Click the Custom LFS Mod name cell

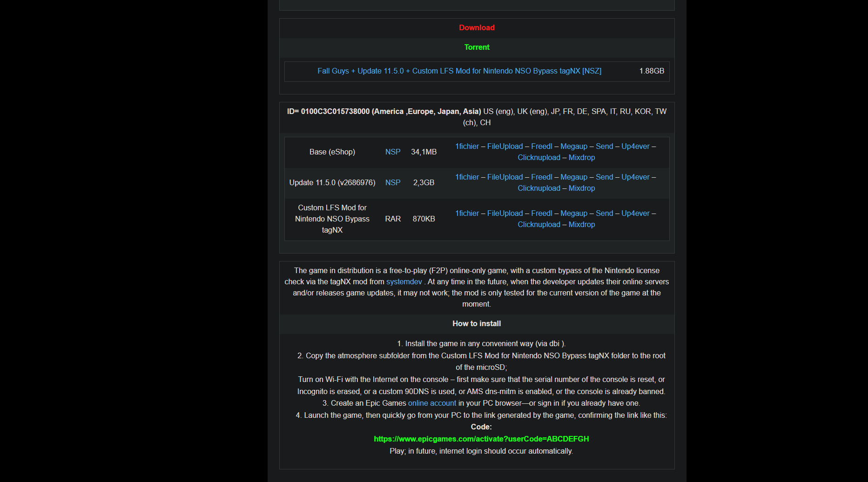(x=332, y=219)
